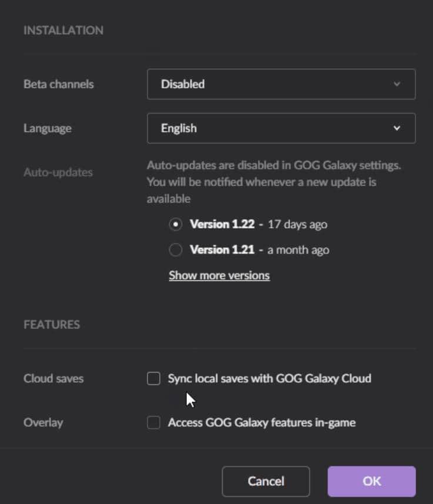
Task: Enable Access GOG Galaxy features in-game checkbox
Action: pos(153,422)
